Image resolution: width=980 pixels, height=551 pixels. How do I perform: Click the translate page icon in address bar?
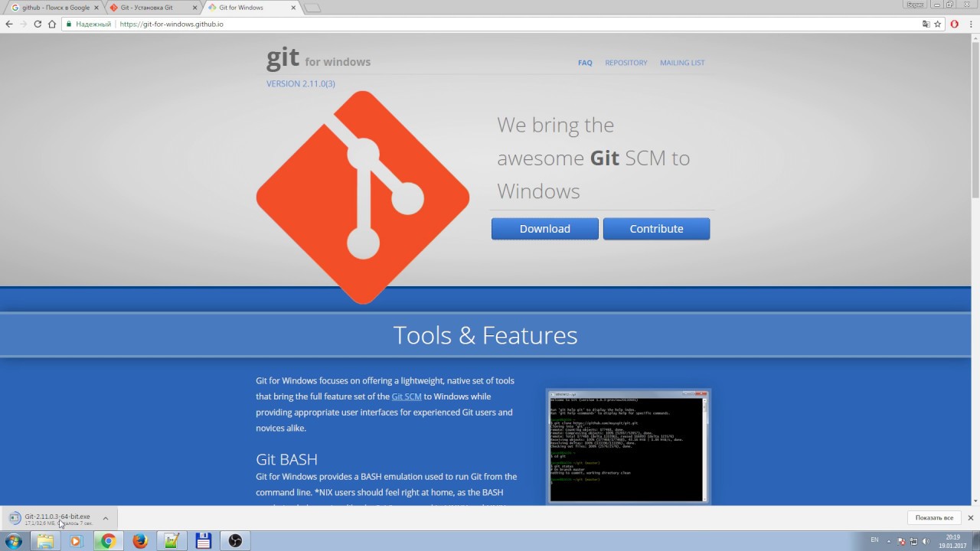click(x=926, y=24)
